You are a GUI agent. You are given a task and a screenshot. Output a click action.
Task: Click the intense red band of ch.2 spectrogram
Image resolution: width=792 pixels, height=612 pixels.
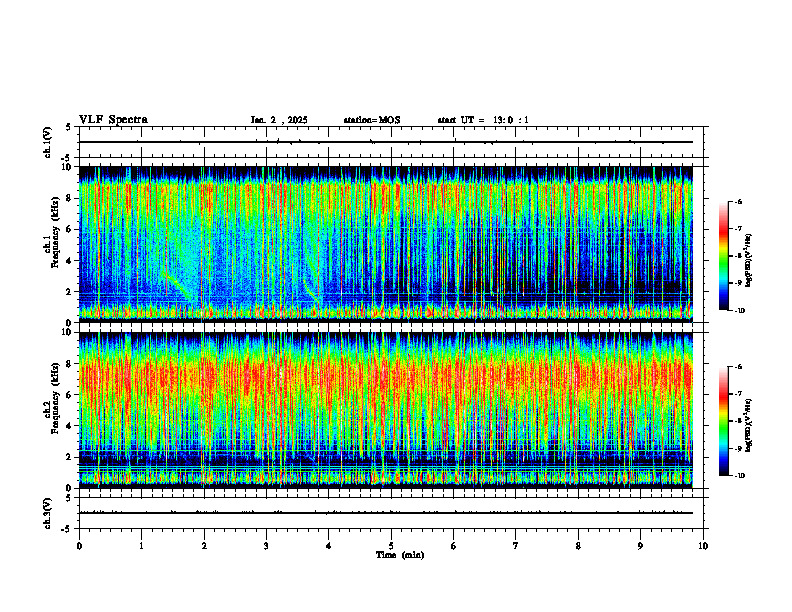(x=386, y=376)
